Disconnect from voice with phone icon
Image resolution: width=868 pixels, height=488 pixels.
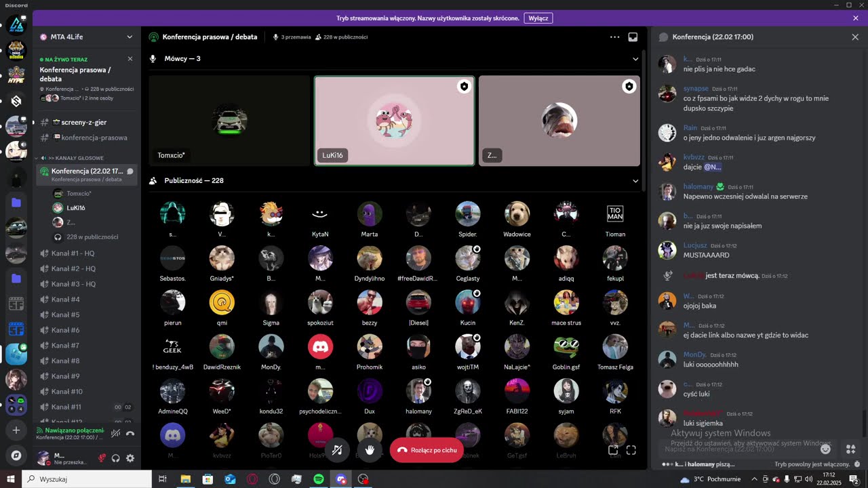(130, 433)
